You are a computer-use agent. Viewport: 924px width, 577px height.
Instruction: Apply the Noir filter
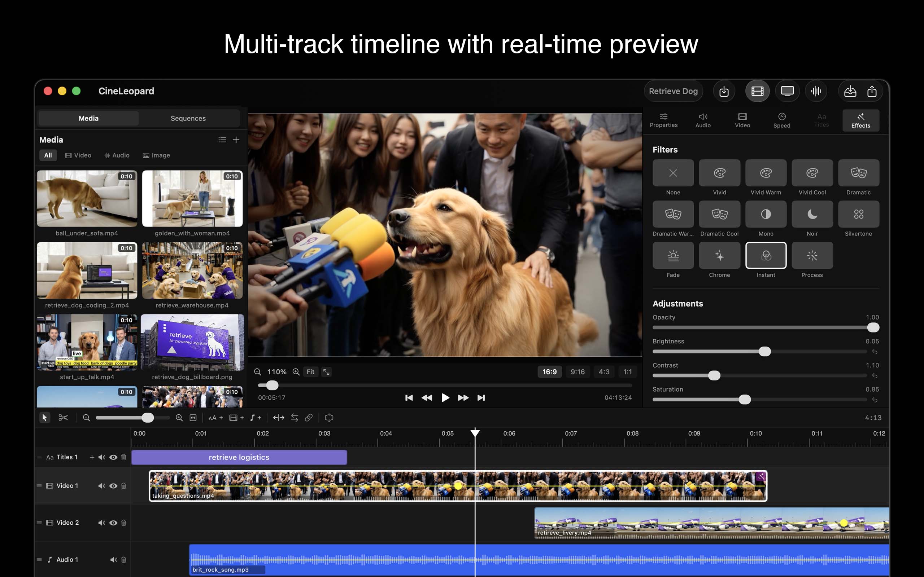(812, 214)
